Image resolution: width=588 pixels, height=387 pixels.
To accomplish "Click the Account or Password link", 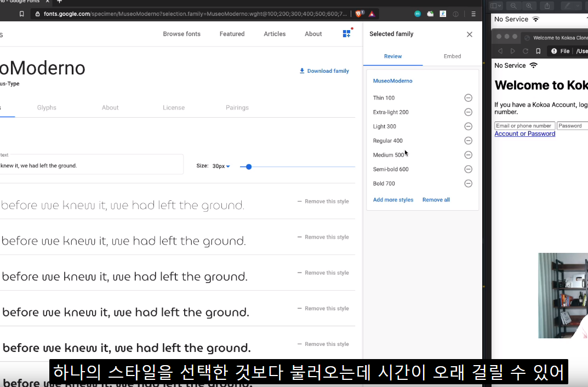I will (524, 134).
